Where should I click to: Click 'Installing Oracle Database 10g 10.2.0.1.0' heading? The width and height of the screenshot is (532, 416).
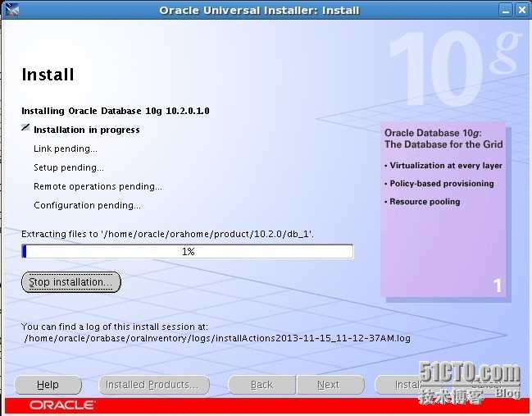pyautogui.click(x=116, y=111)
